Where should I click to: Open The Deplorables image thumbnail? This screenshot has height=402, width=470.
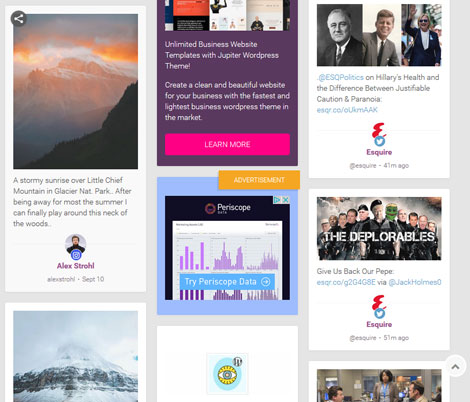pos(379,228)
